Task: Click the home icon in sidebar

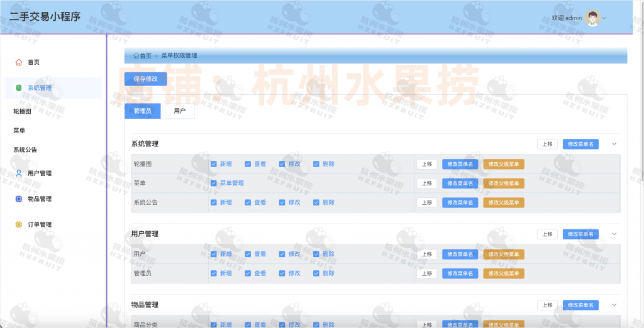Action: (x=18, y=62)
